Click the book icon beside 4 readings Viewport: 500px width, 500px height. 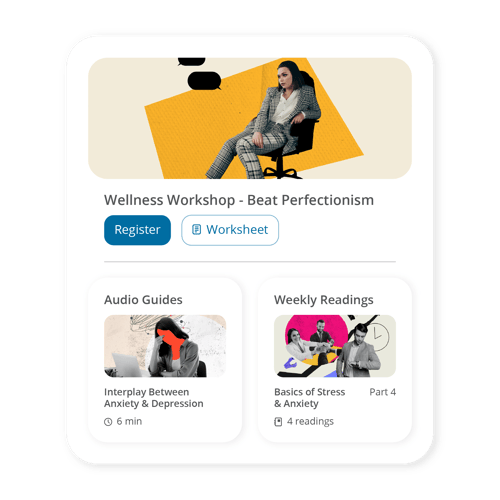point(278,422)
